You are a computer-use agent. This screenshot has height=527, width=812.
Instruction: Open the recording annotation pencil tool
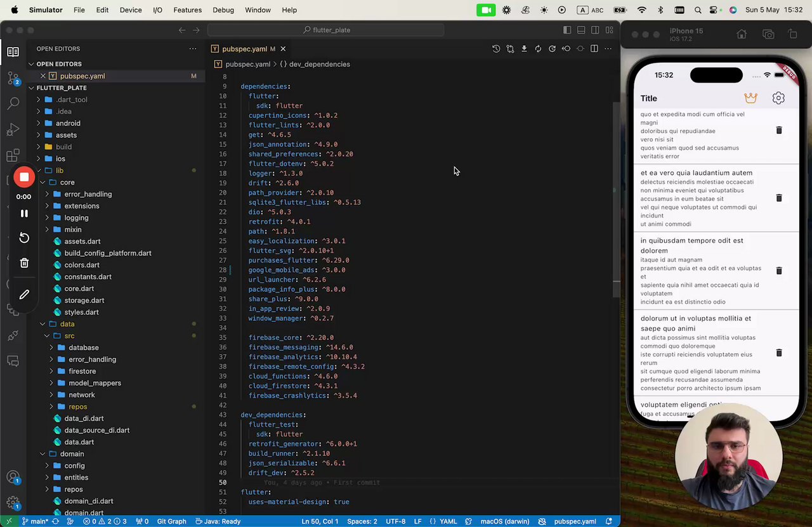[24, 294]
